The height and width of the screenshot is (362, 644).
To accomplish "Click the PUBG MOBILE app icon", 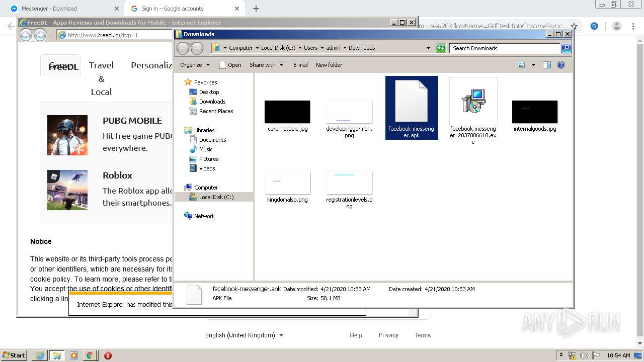I will click(67, 135).
